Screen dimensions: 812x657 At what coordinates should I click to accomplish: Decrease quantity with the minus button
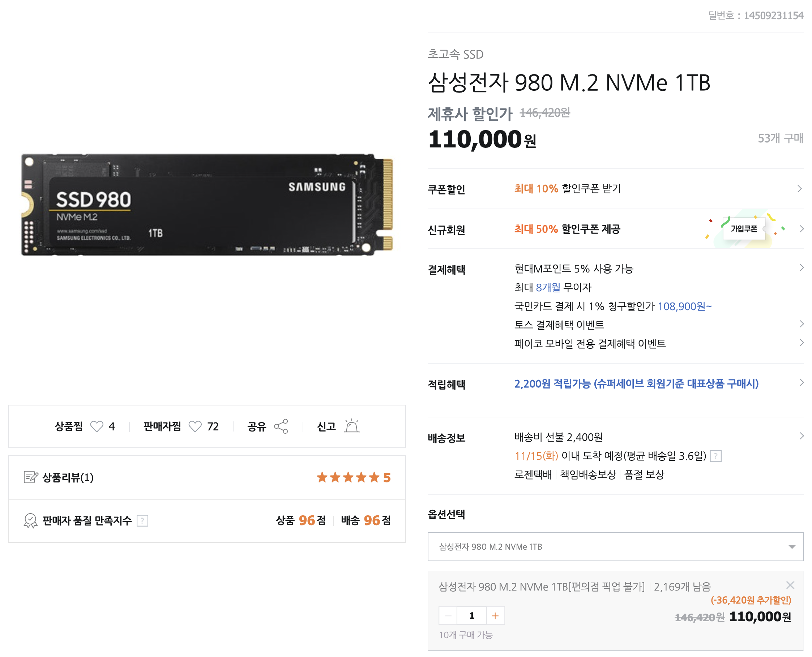448,616
